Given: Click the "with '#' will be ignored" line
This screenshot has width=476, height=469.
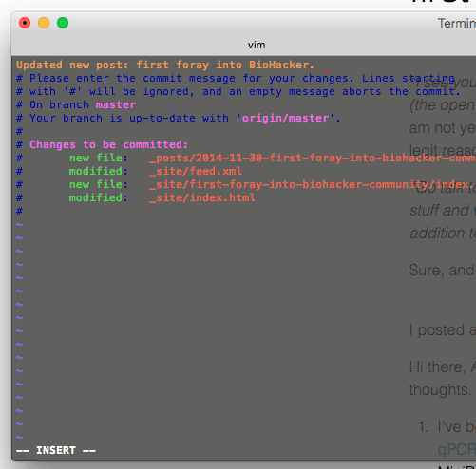Looking at the screenshot, I should click(238, 91).
